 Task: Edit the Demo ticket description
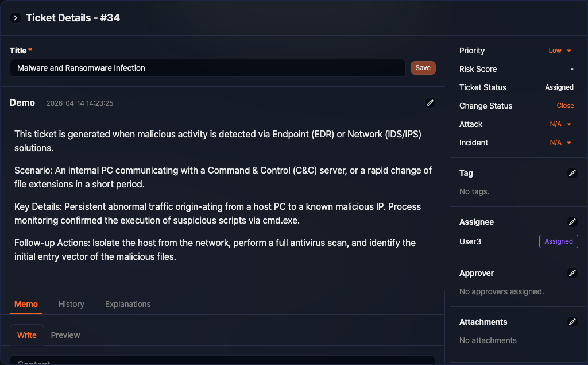point(430,103)
